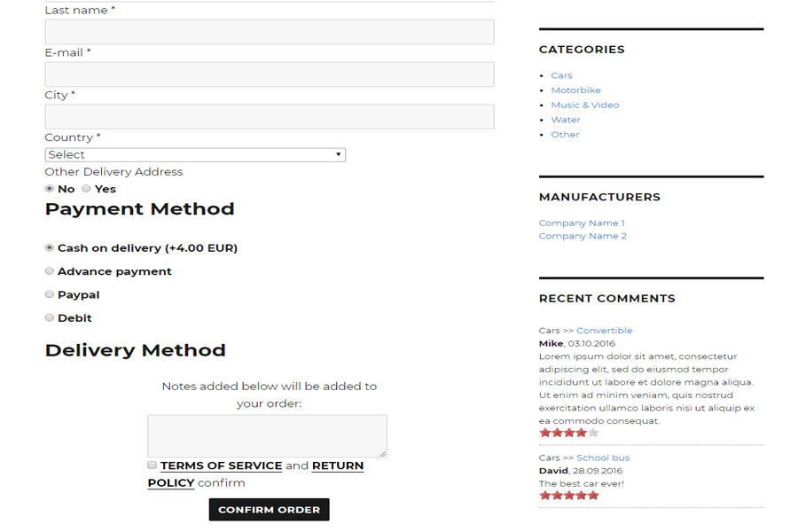The width and height of the screenshot is (798, 532).
Task: Select Yes for Other Delivery Address
Action: click(86, 189)
